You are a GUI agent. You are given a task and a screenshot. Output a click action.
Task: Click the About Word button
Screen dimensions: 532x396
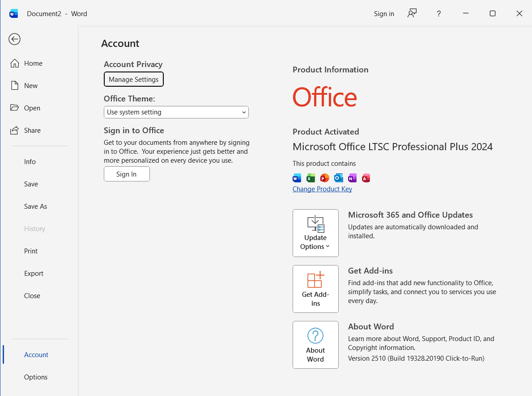[315, 345]
